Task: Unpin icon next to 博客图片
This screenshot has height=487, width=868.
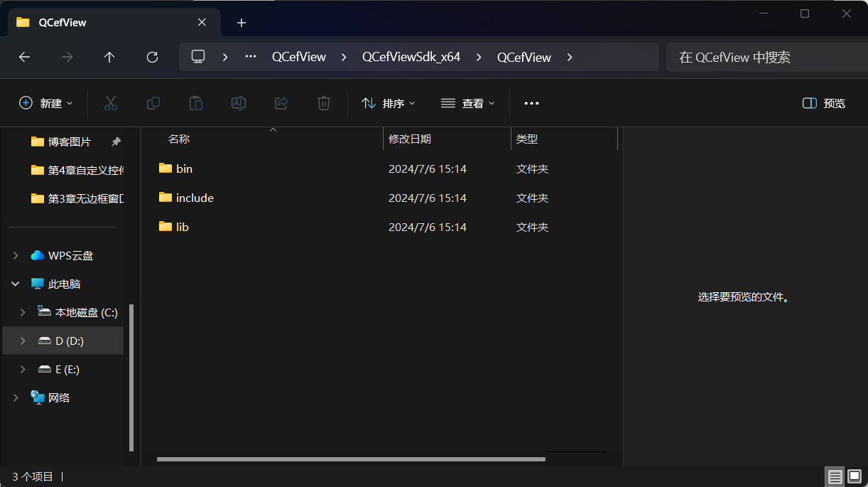Action: click(116, 141)
